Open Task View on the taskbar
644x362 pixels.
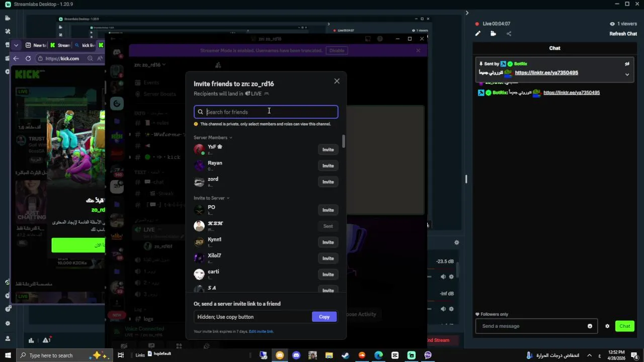point(121,355)
